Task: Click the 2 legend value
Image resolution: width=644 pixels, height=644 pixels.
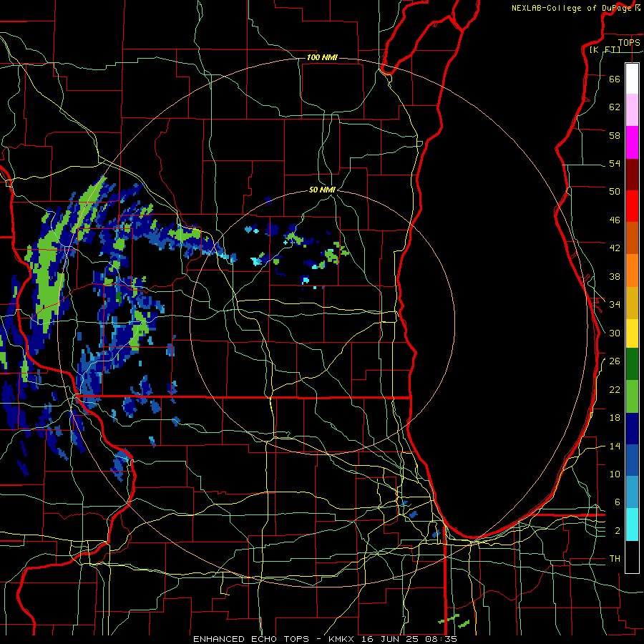Action: coord(618,531)
